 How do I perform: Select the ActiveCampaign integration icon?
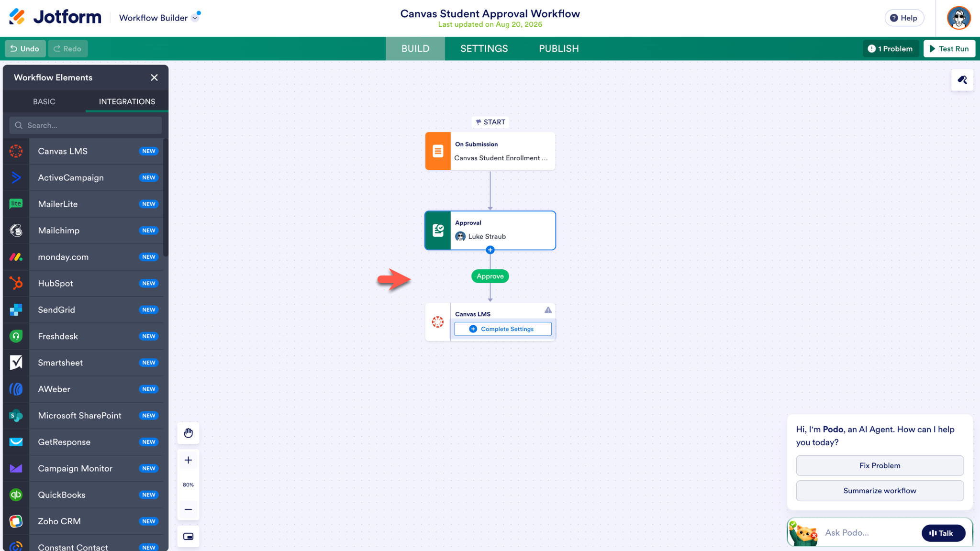pyautogui.click(x=16, y=177)
